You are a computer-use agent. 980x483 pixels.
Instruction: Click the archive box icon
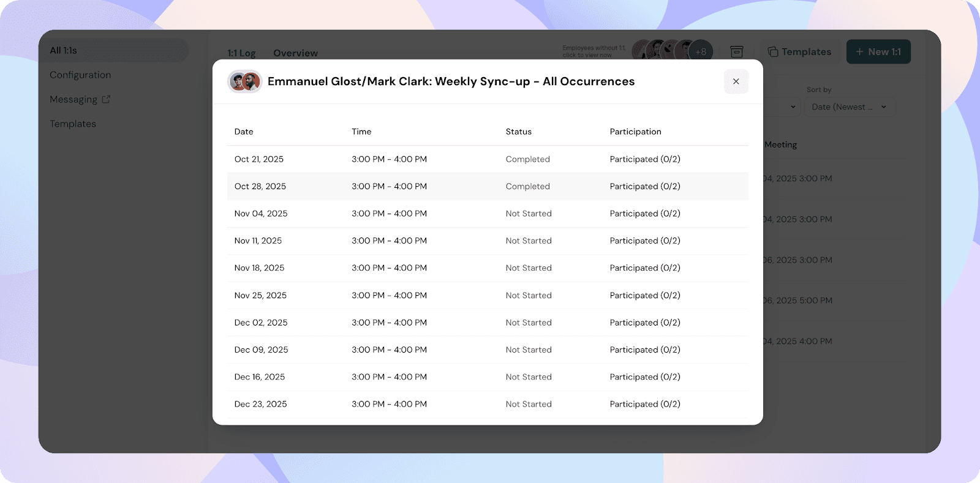737,52
